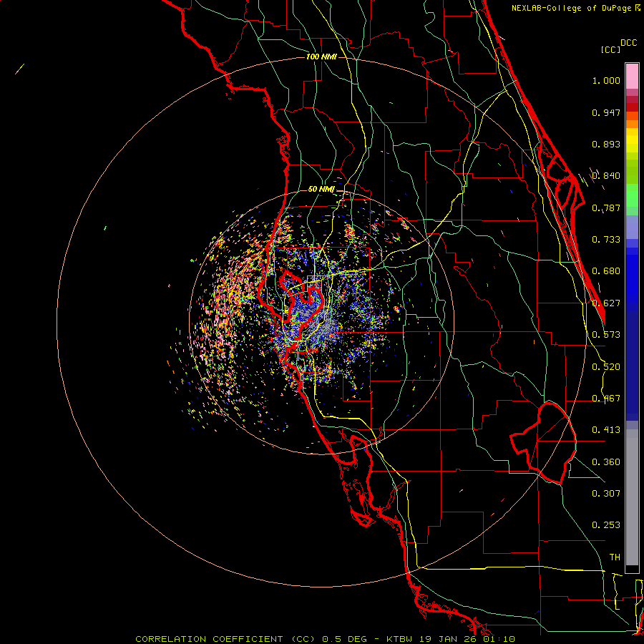The height and width of the screenshot is (644, 644).
Task: Click the 0.413 value on color scale
Action: (x=606, y=430)
